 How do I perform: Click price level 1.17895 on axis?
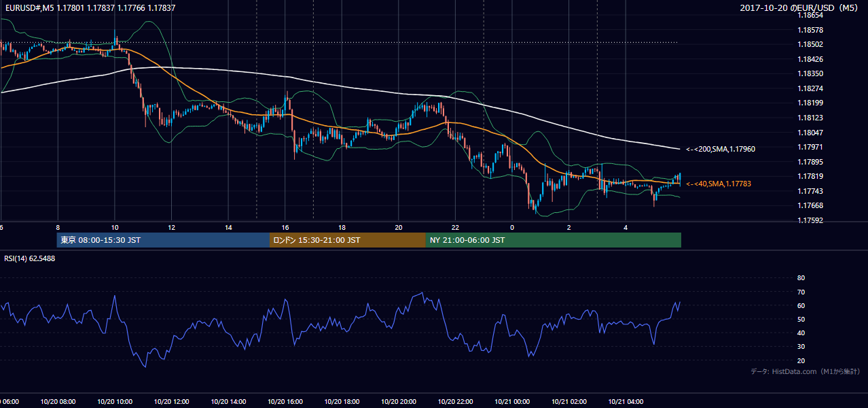click(x=810, y=163)
